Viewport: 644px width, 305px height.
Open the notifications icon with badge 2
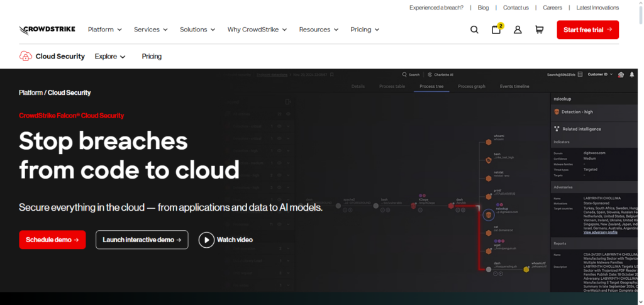(x=497, y=29)
